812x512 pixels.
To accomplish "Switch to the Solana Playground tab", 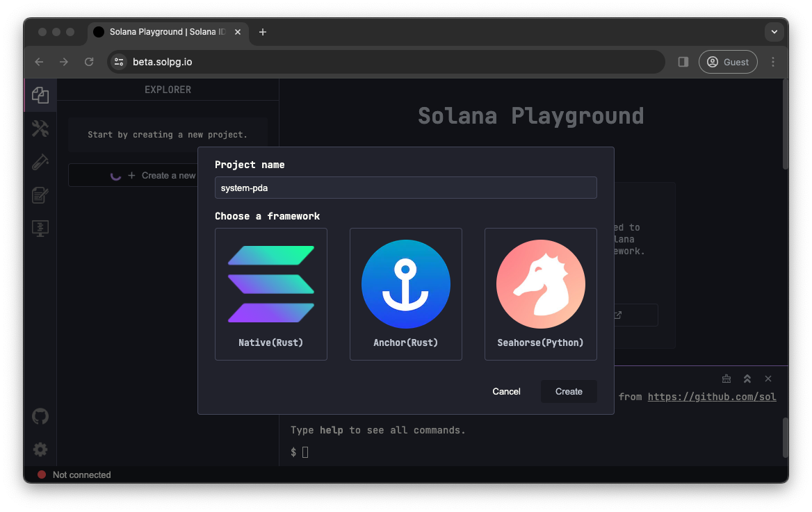I will tap(168, 32).
